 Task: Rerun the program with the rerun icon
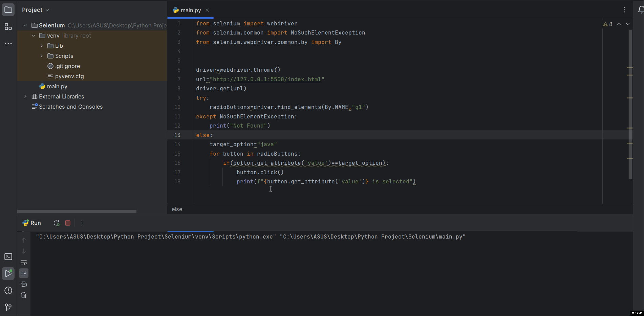tap(57, 223)
